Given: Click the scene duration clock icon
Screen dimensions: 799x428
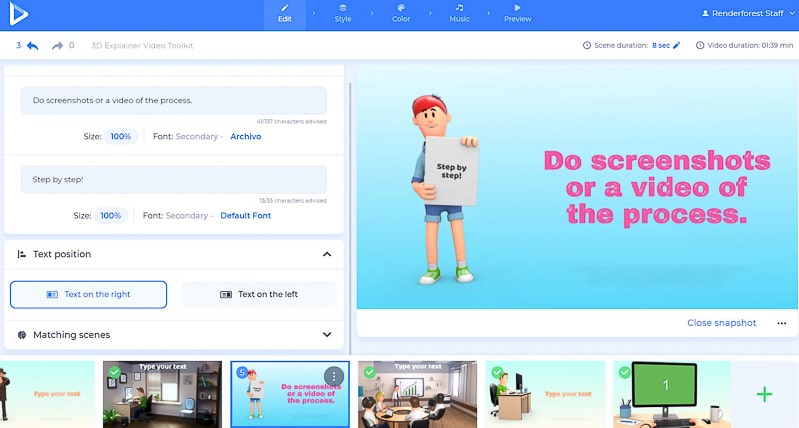Looking at the screenshot, I should click(x=587, y=45).
